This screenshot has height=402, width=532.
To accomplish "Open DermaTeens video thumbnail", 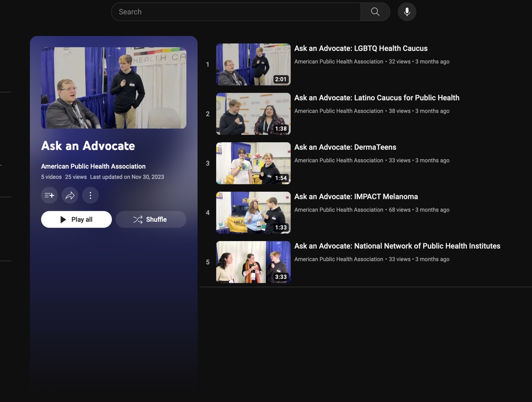I will [253, 163].
